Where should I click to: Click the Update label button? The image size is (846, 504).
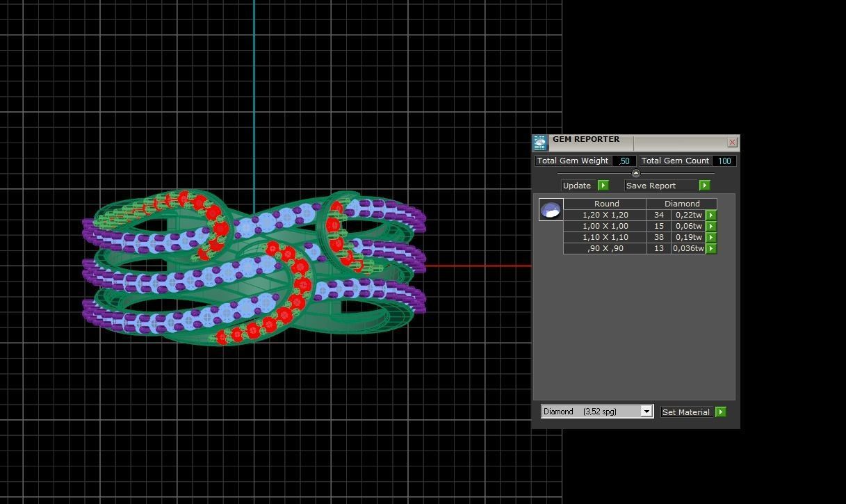pos(579,186)
